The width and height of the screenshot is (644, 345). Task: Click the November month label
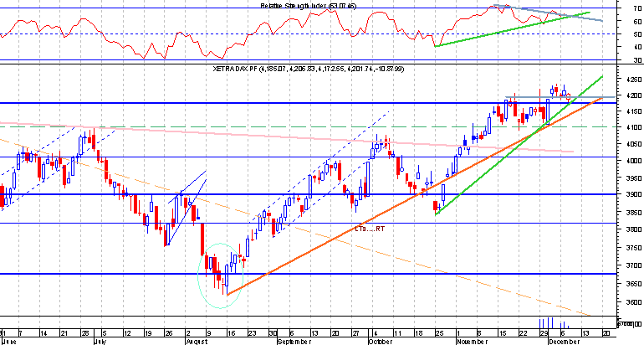tap(473, 342)
